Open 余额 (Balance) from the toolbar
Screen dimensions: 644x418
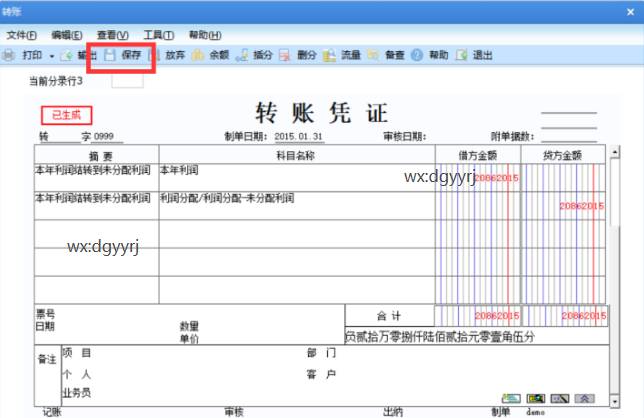(x=211, y=56)
